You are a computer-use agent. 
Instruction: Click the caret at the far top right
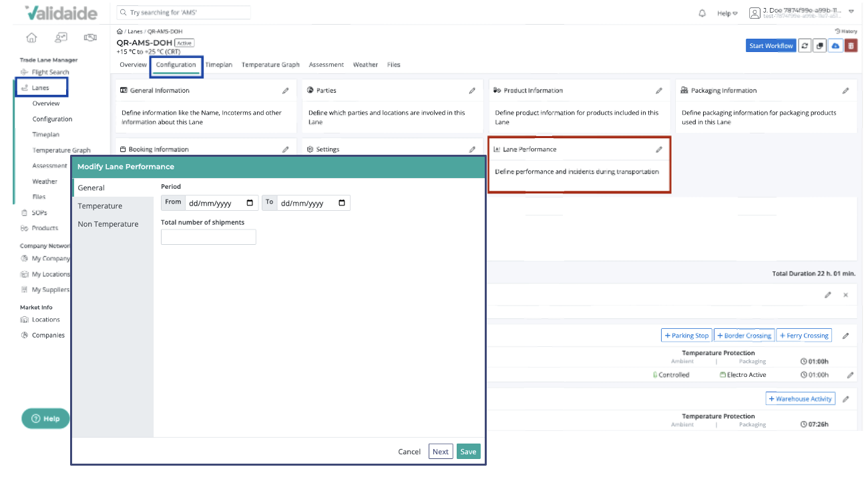click(851, 11)
